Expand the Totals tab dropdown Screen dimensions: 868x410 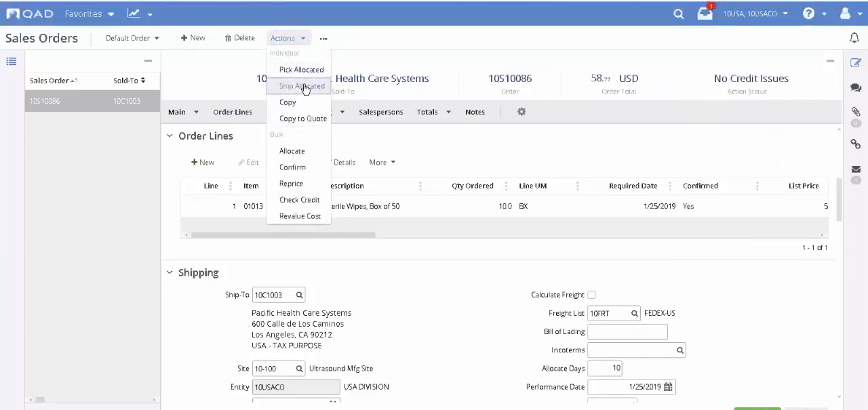pyautogui.click(x=448, y=112)
